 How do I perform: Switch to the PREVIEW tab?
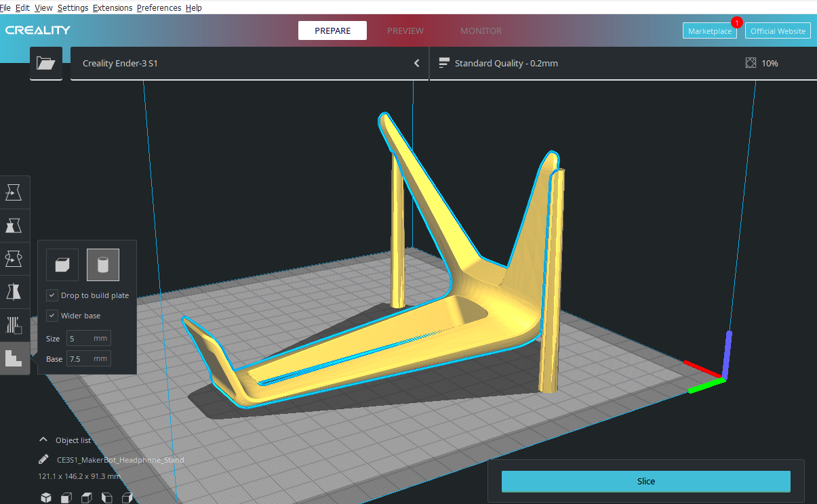pos(405,31)
